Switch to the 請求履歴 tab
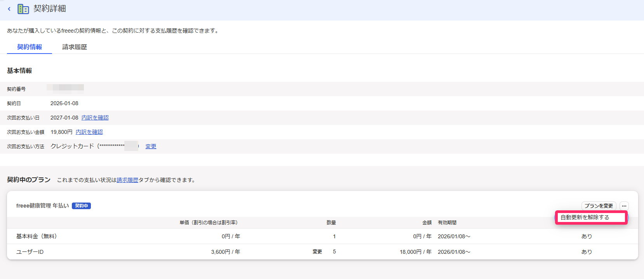Viewport: 644px width, 279px height. click(75, 47)
